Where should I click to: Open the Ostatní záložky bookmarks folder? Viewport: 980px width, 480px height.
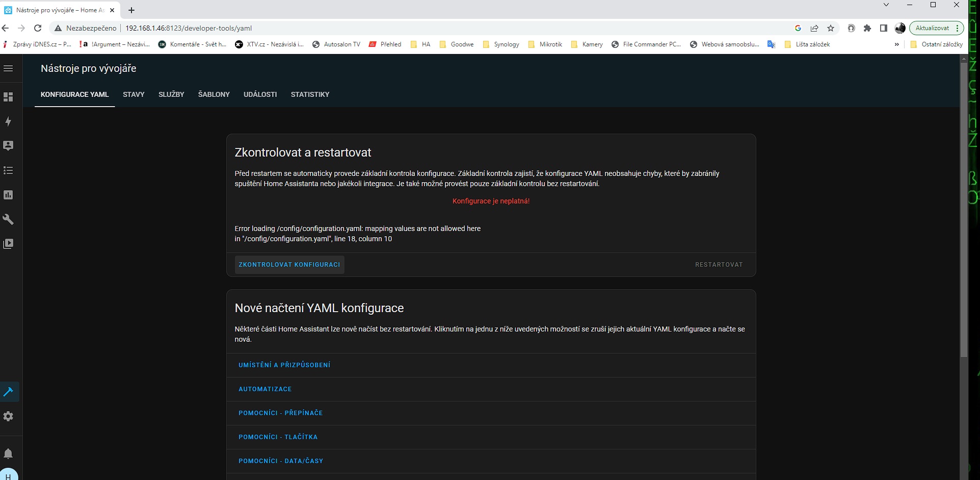(937, 44)
